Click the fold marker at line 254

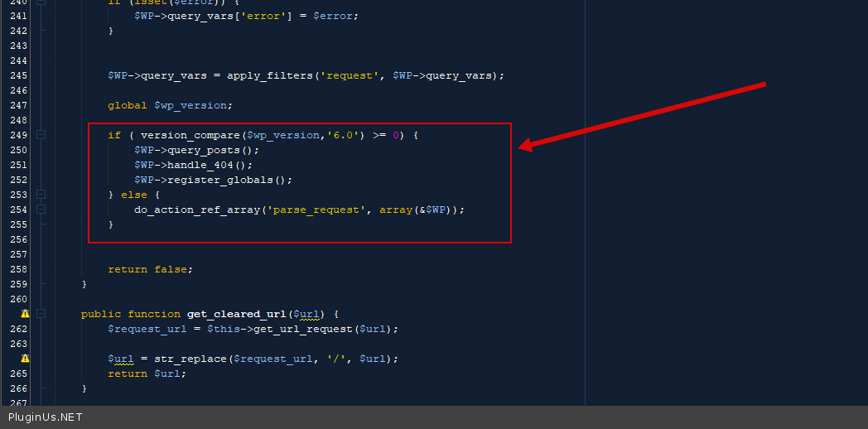pos(41,210)
